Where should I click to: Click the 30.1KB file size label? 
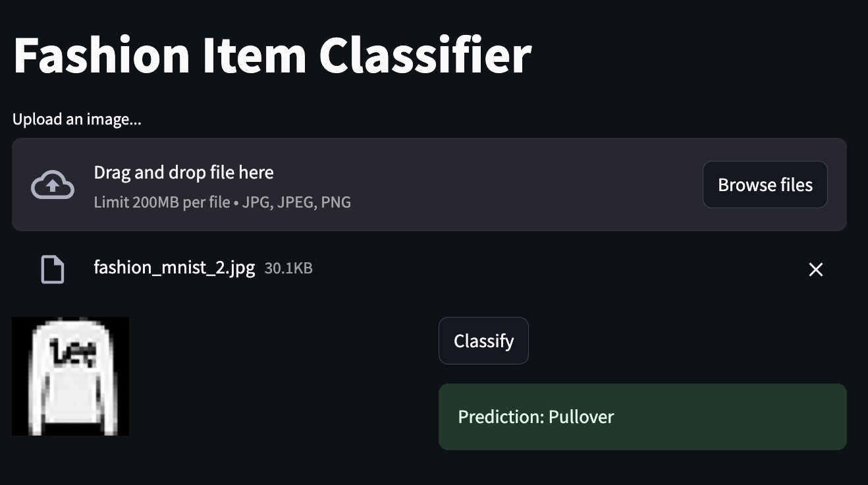click(288, 268)
